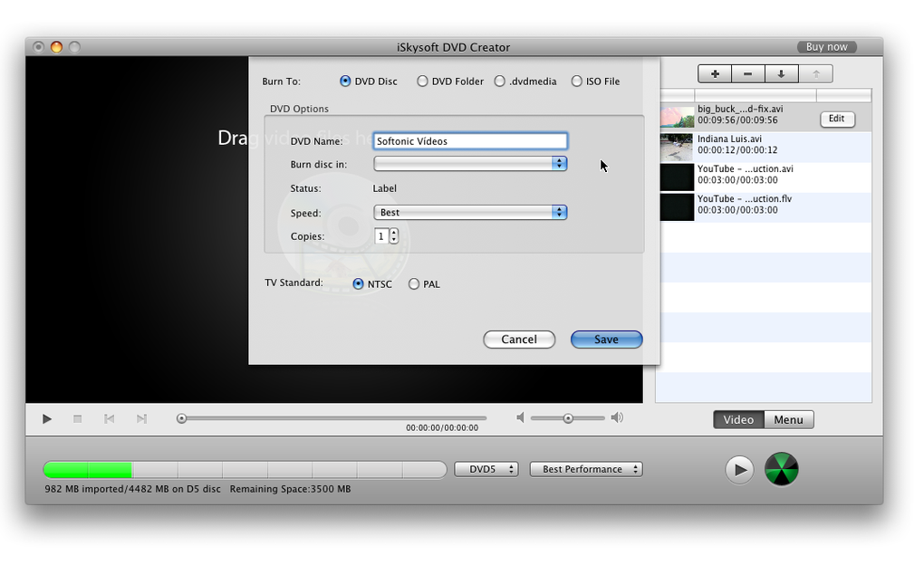Click the big_buck_...d-fix.avi file name
The image size is (924, 565).
pyautogui.click(x=740, y=109)
